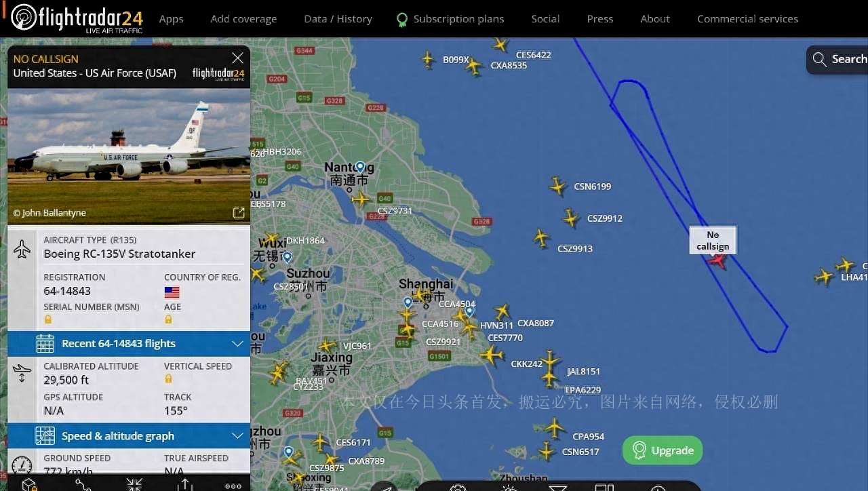Click the RC-135V aircraft photo
868x491 pixels.
click(129, 156)
